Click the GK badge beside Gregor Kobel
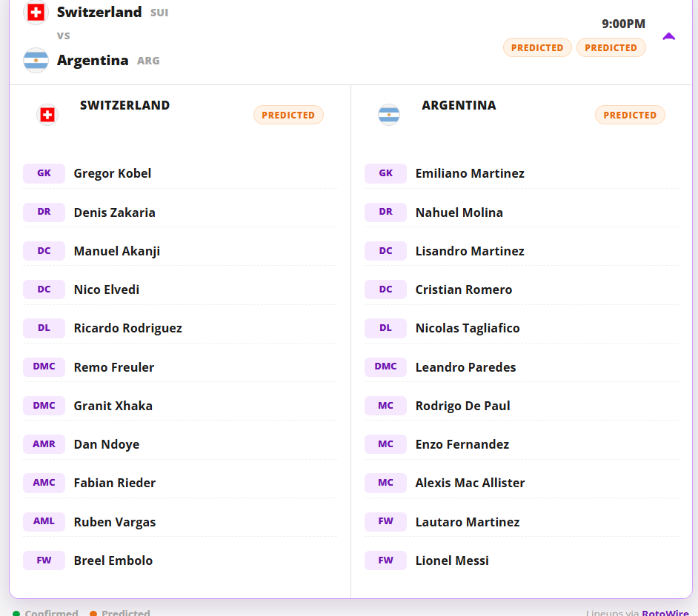Image resolution: width=698 pixels, height=616 pixels. (x=44, y=173)
